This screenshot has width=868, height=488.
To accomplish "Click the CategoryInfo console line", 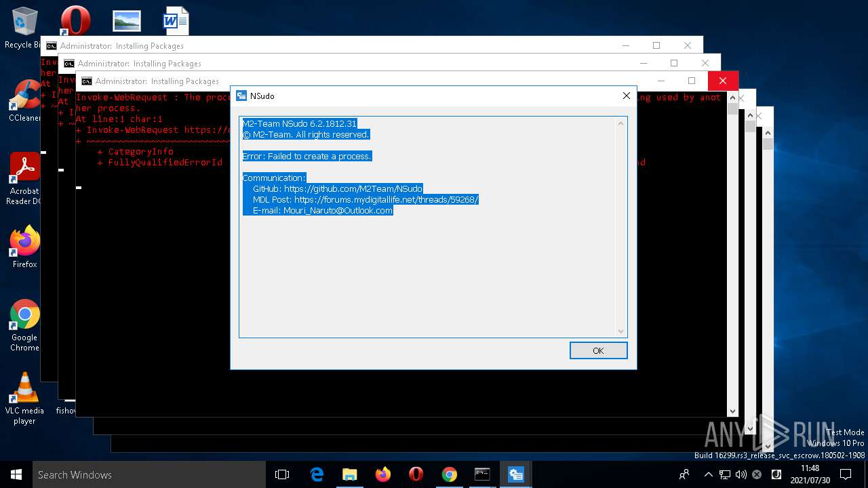I will (x=136, y=152).
